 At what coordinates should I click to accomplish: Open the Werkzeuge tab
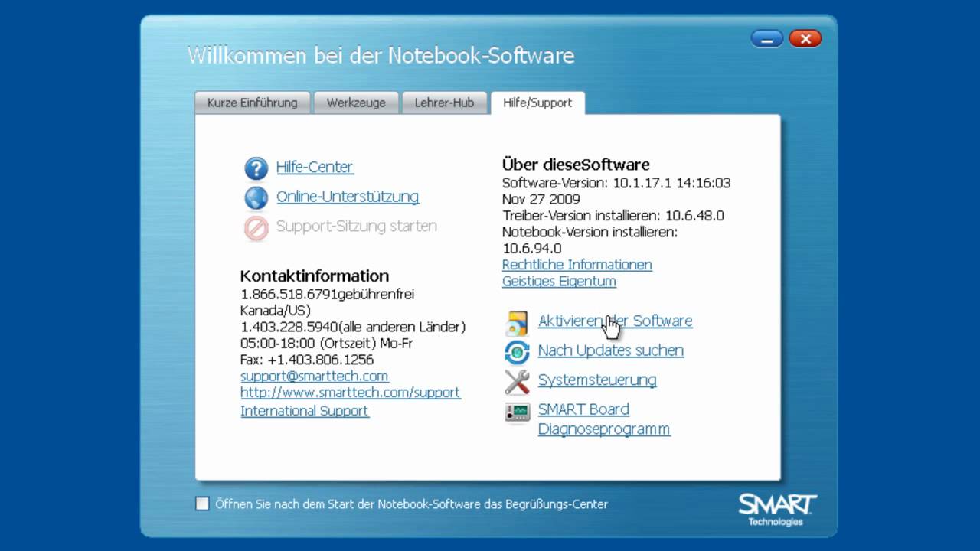[356, 103]
